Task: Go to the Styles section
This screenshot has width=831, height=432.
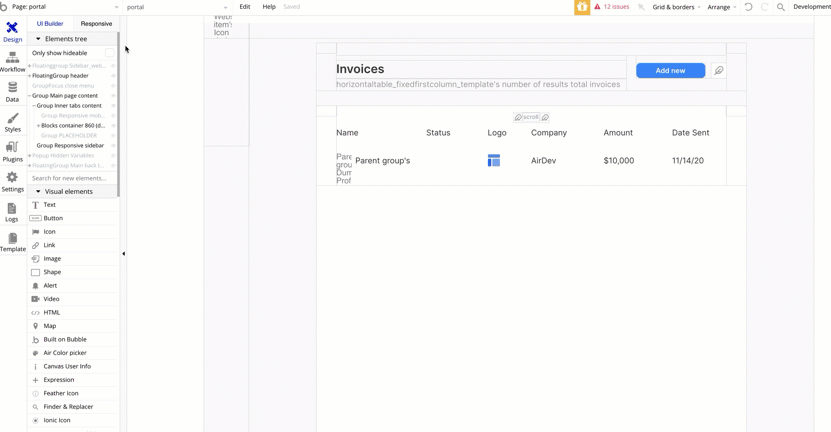Action: 12,121
